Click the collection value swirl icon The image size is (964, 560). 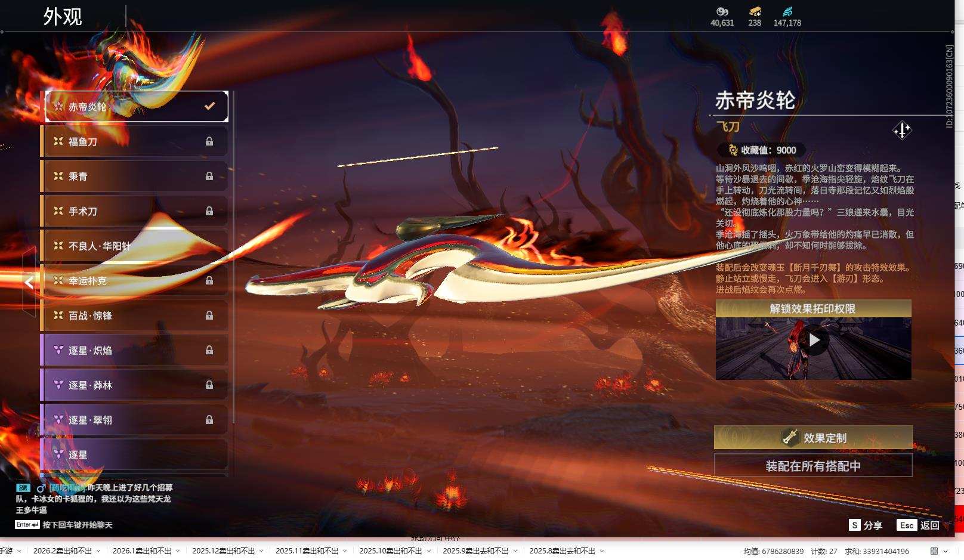coord(733,150)
